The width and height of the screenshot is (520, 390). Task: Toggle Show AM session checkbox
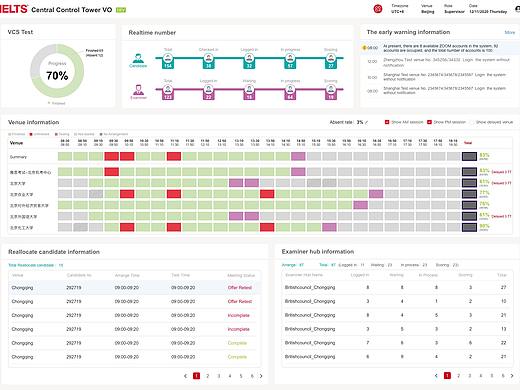pos(387,122)
